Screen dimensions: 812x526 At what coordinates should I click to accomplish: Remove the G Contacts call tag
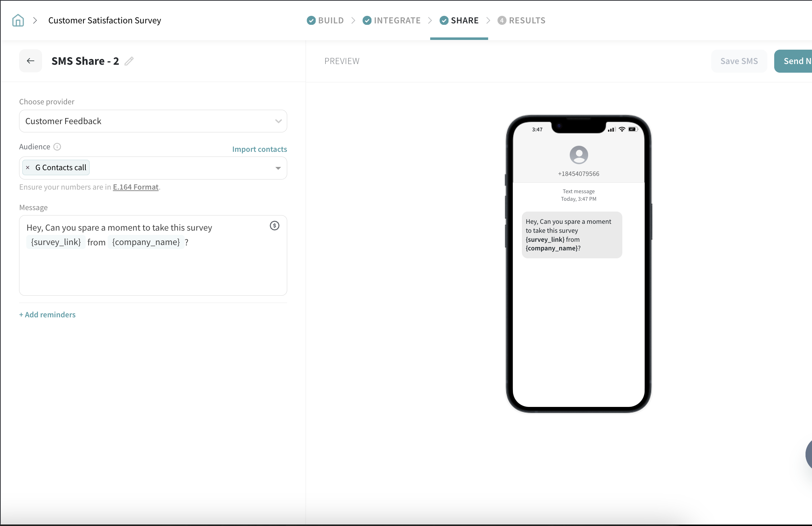(x=28, y=168)
